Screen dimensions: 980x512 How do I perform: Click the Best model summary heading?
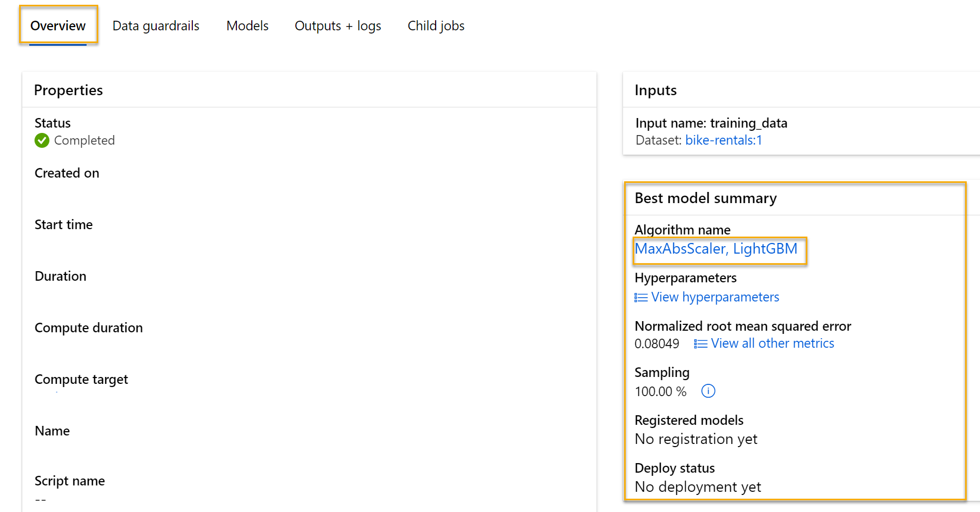[705, 198]
